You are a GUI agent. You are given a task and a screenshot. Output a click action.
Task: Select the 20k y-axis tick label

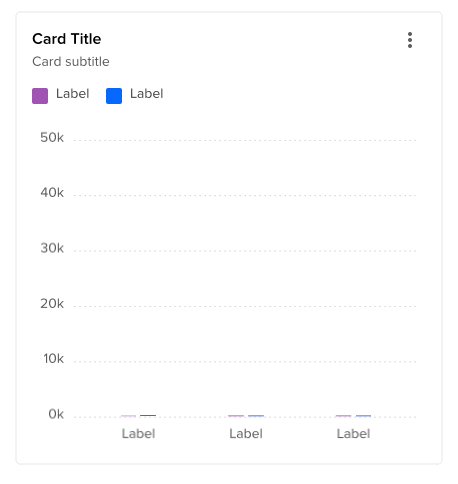click(52, 304)
